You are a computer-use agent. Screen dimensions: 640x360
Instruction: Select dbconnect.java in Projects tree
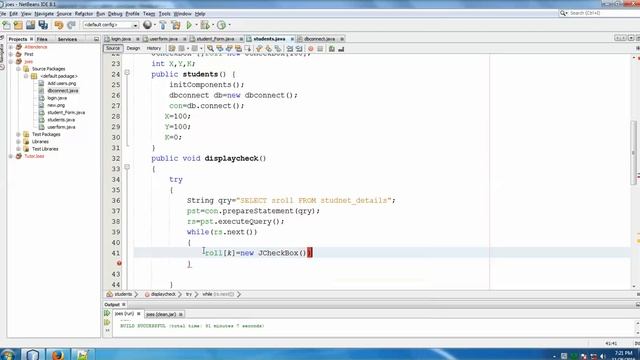[x=62, y=91]
